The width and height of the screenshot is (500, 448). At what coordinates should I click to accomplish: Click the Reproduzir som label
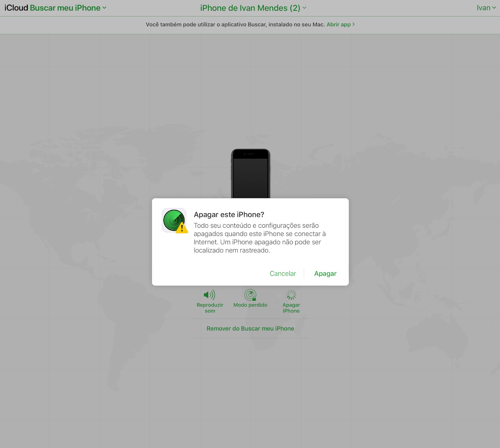click(x=210, y=308)
